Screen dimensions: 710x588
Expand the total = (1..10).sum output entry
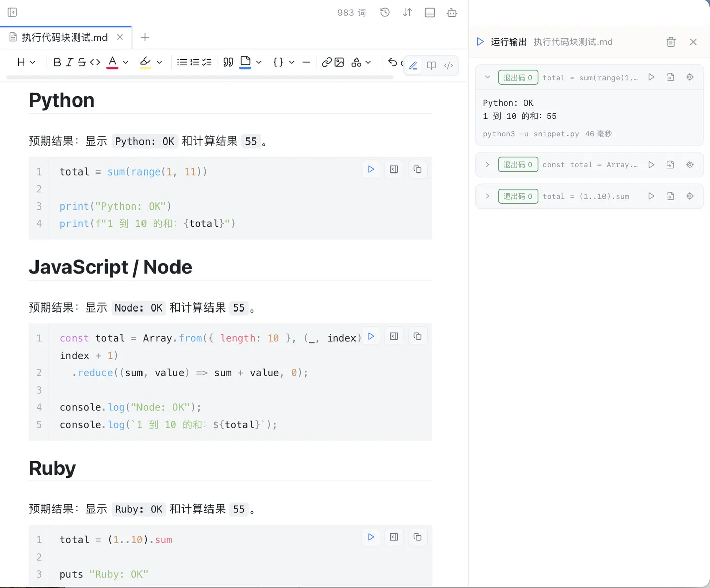coord(487,196)
